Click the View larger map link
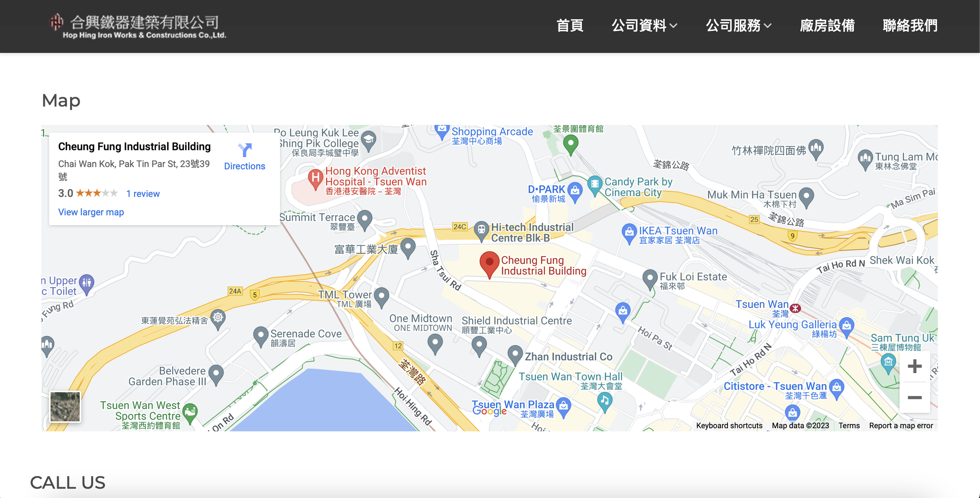Viewport: 980px width, 498px height. tap(91, 212)
